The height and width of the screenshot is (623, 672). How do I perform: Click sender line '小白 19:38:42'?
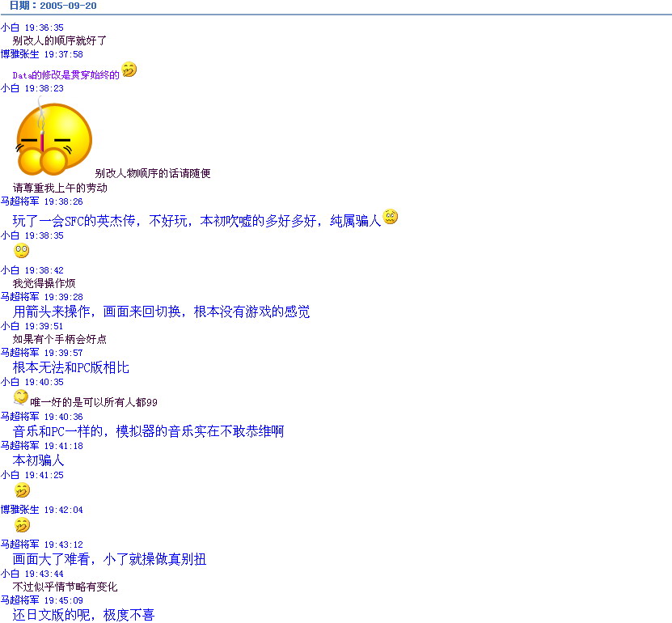pos(32,270)
